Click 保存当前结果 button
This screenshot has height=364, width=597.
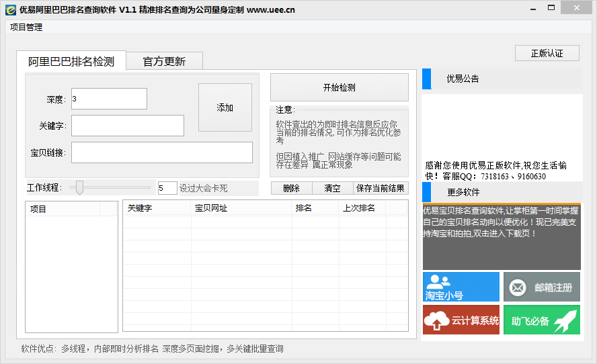pos(380,188)
